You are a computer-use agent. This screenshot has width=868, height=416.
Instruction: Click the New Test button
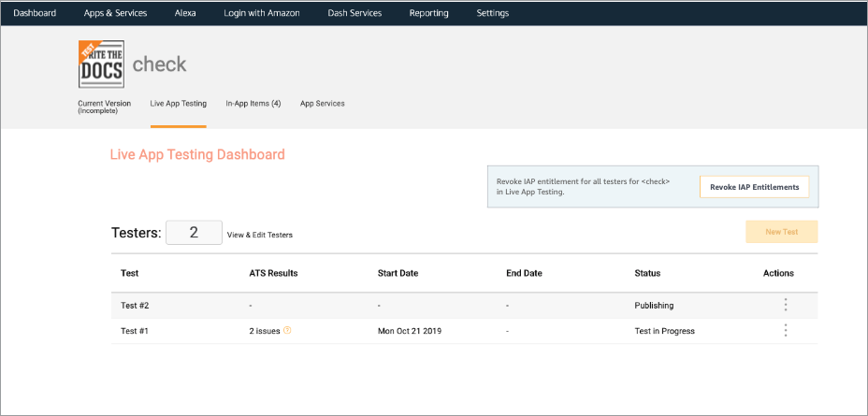point(781,232)
